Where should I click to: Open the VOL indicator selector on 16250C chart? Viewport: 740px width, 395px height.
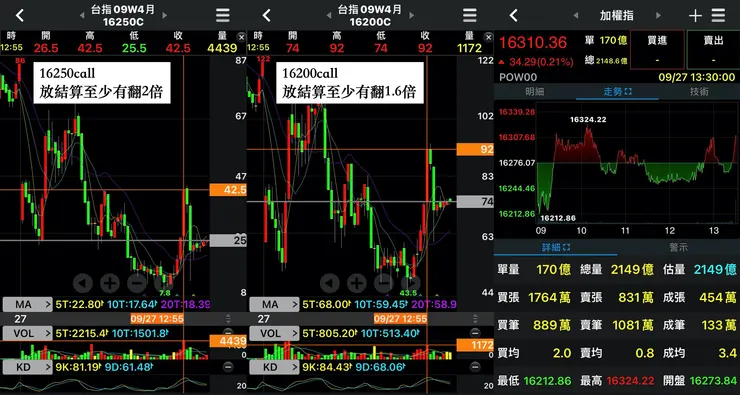27,333
